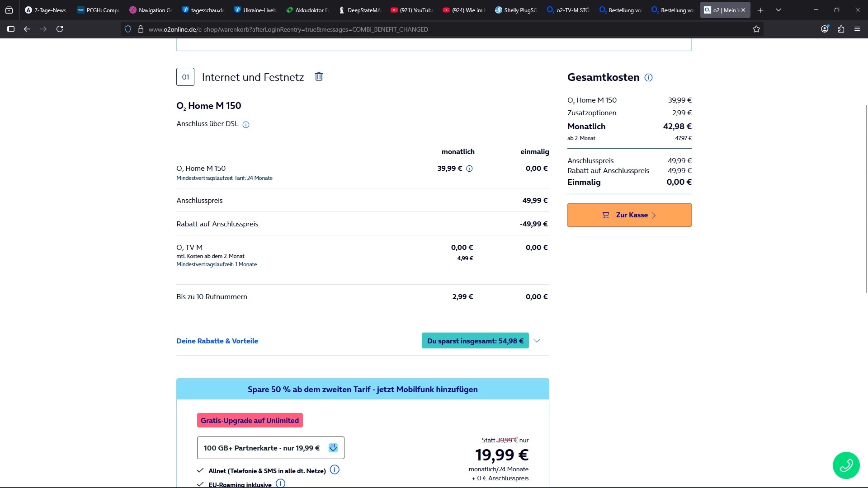Open info icon for Allnet feature

(335, 470)
